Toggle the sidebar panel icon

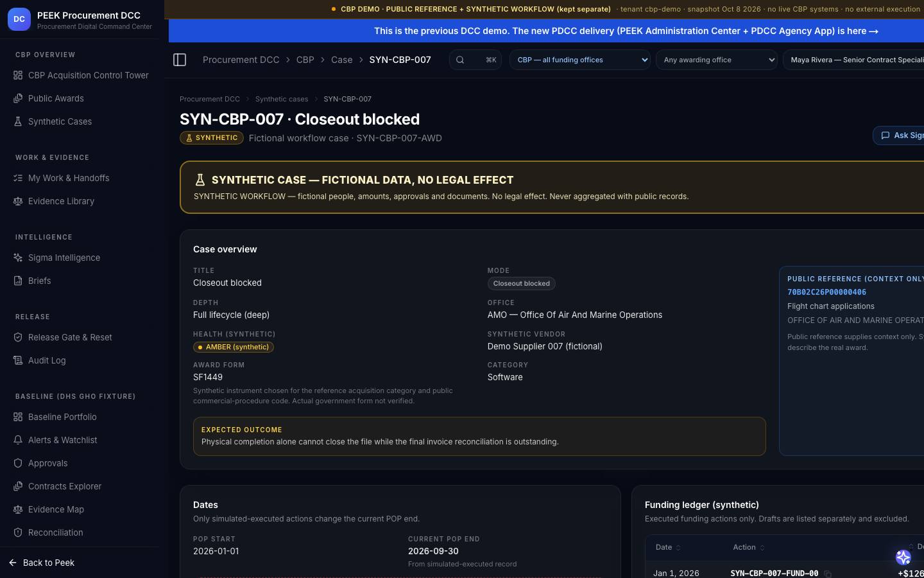click(180, 60)
